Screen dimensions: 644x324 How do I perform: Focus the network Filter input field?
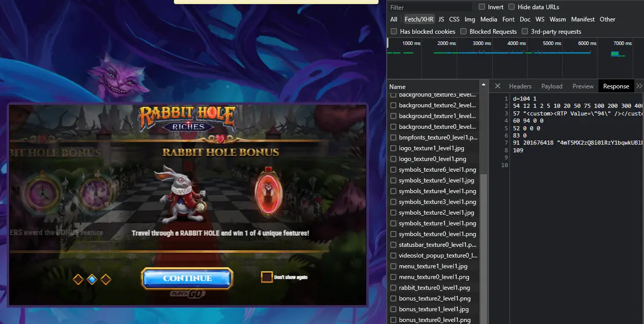coord(430,7)
